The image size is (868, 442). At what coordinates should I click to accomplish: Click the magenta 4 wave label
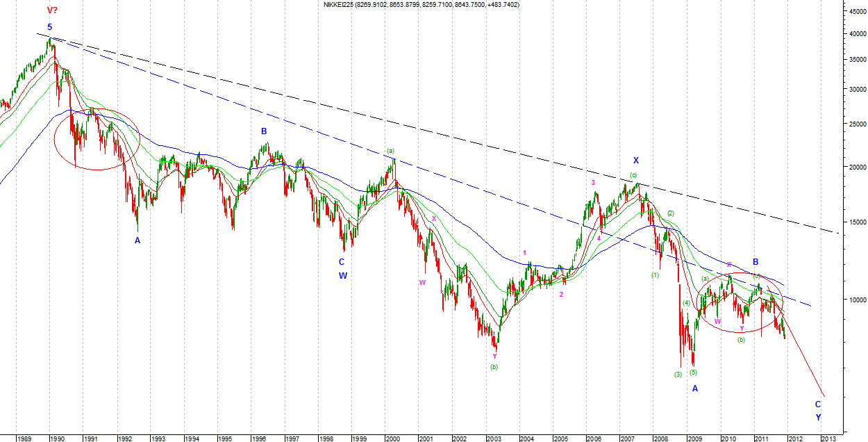coord(599,238)
